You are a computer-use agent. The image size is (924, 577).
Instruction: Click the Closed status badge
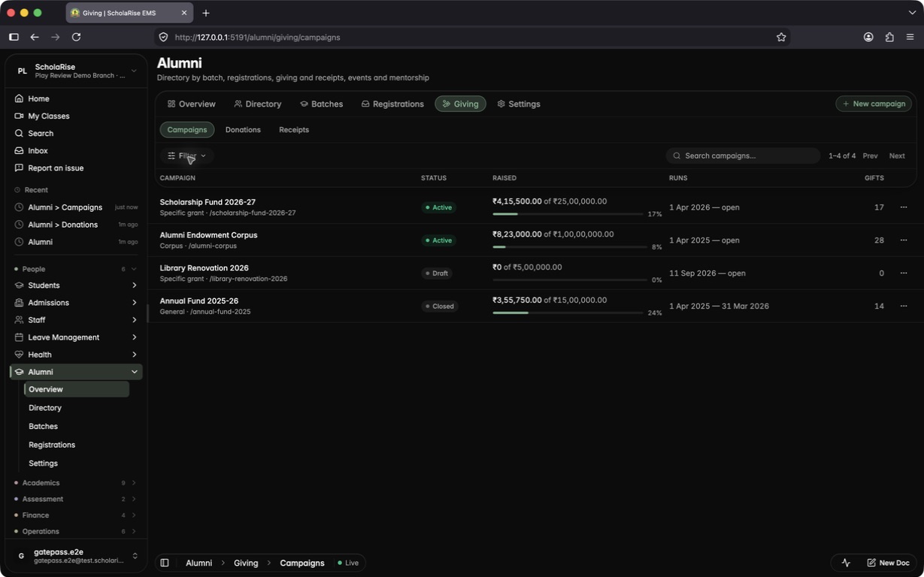pyautogui.click(x=440, y=307)
